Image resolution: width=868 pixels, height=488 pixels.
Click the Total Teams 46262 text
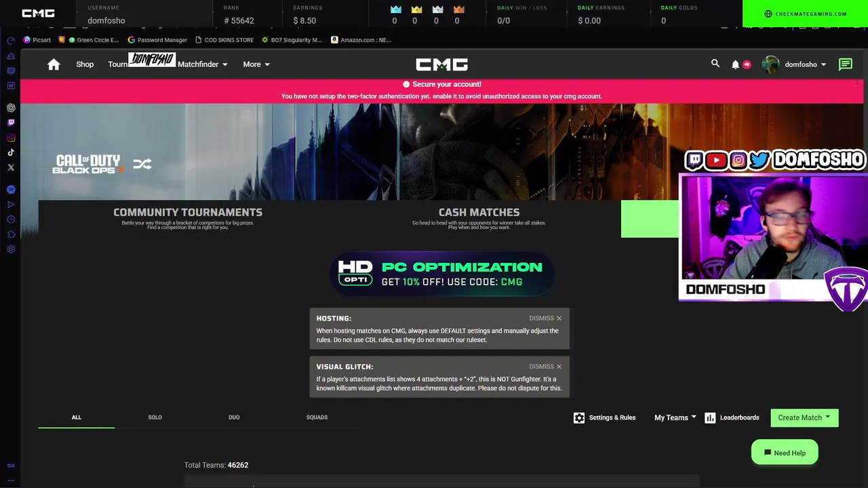[x=216, y=465]
